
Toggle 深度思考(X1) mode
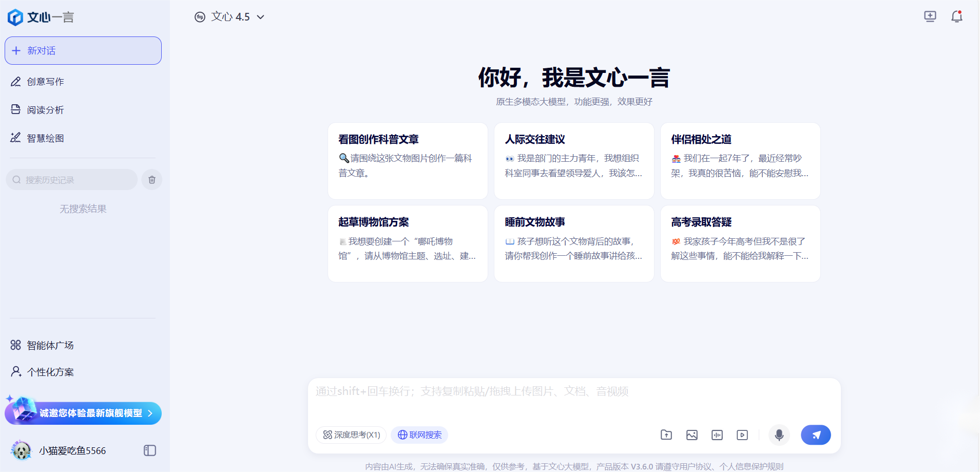click(351, 435)
